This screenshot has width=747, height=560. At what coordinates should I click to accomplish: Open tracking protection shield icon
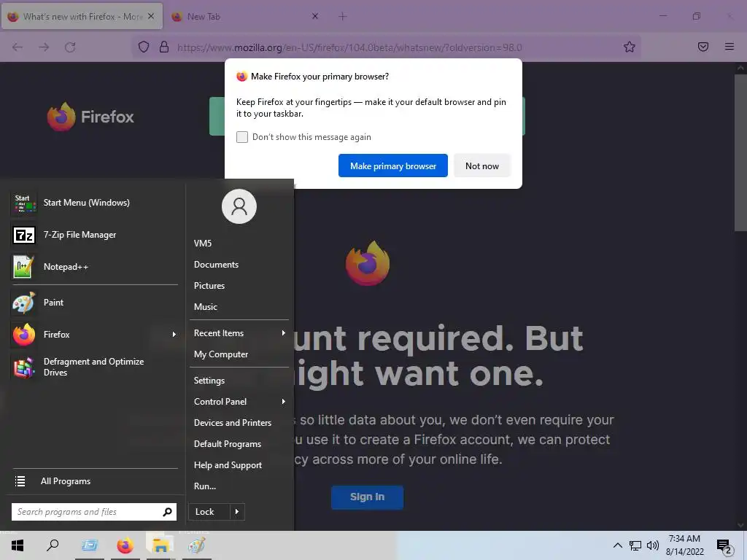click(144, 47)
